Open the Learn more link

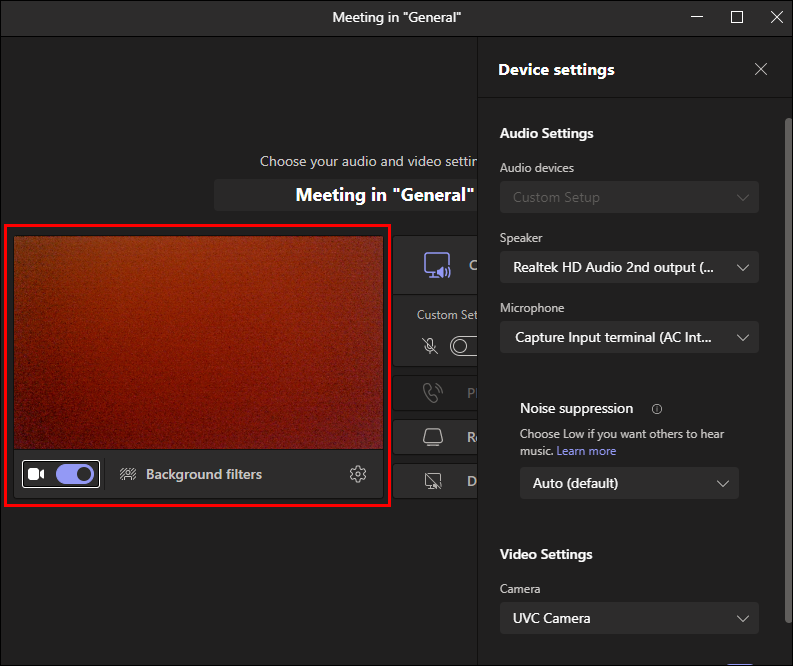586,451
